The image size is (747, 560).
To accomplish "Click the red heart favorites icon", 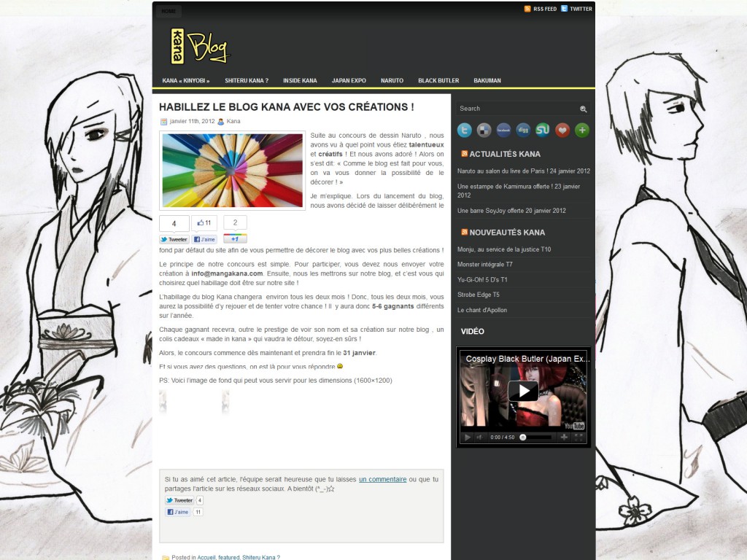I will click(562, 131).
